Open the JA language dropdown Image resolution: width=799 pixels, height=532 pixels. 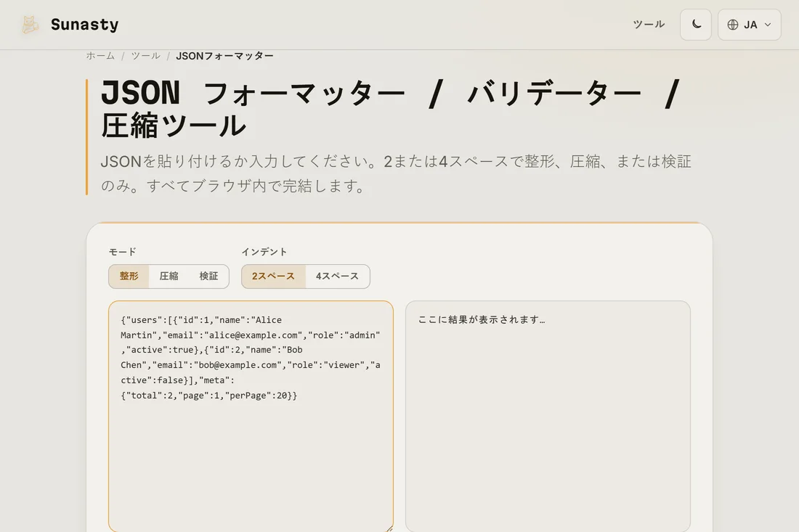[x=749, y=25]
